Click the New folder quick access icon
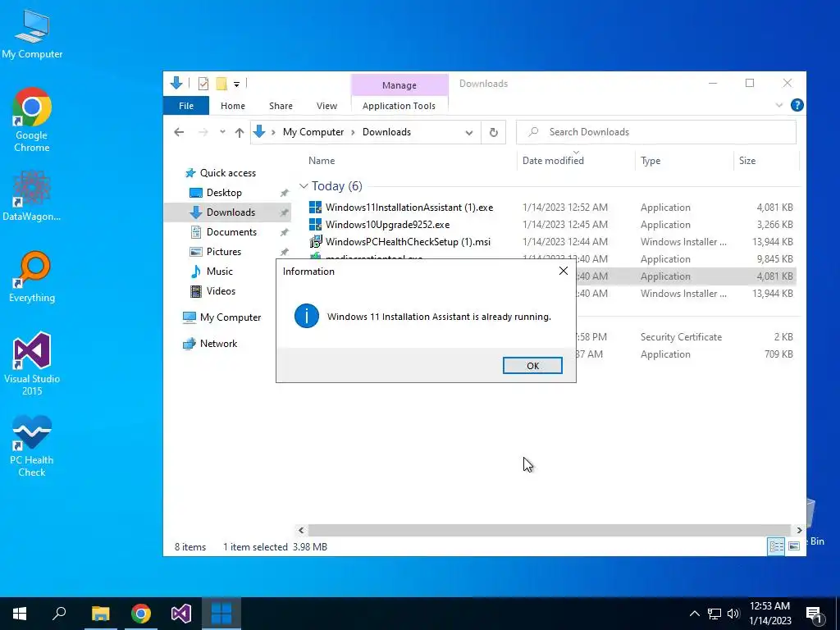 pyautogui.click(x=221, y=83)
